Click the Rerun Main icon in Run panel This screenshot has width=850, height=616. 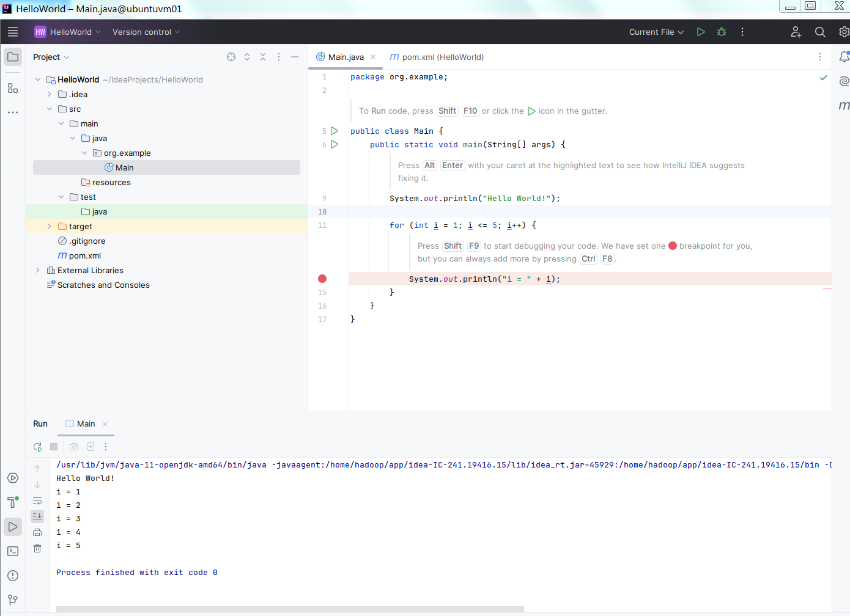pyautogui.click(x=38, y=447)
